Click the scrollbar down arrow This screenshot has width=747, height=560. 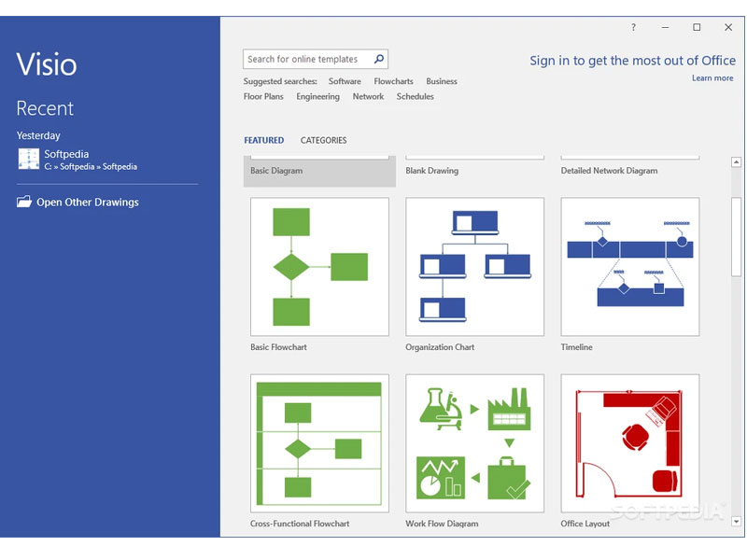pos(736,522)
